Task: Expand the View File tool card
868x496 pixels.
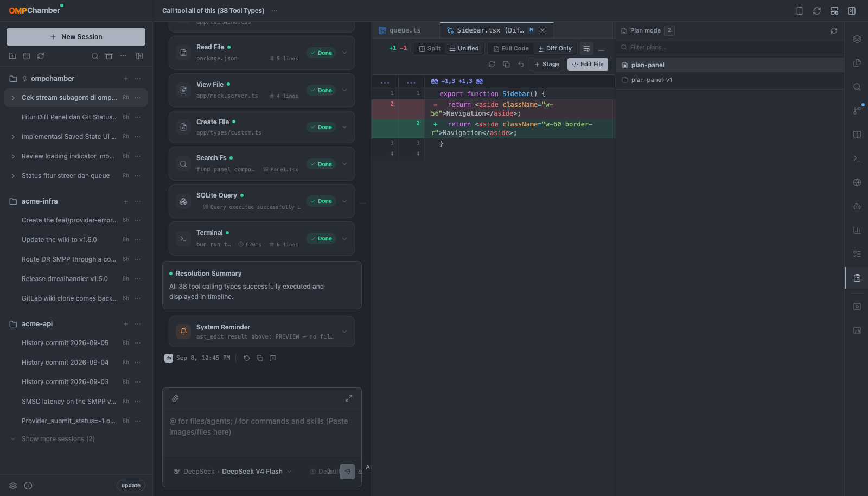Action: click(344, 90)
